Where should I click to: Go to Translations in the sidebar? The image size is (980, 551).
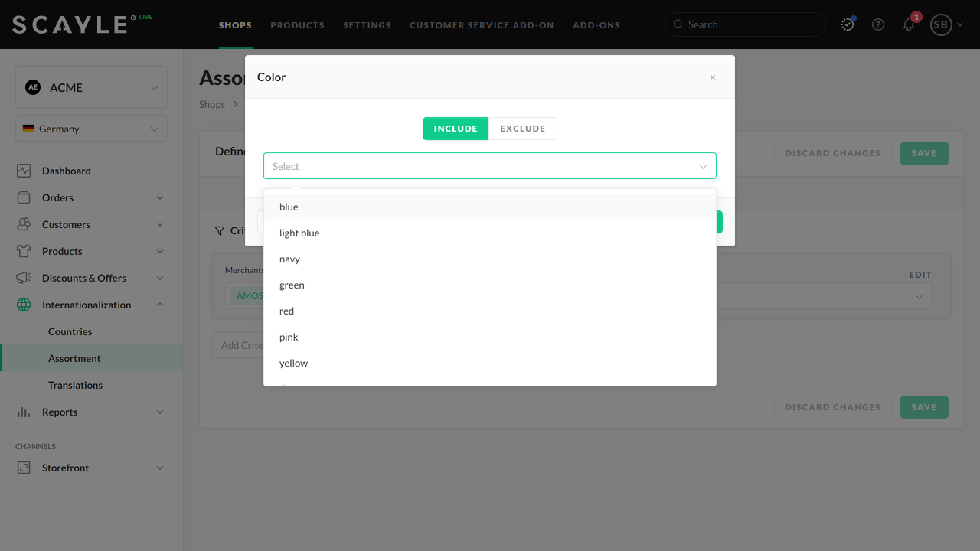[x=75, y=385]
